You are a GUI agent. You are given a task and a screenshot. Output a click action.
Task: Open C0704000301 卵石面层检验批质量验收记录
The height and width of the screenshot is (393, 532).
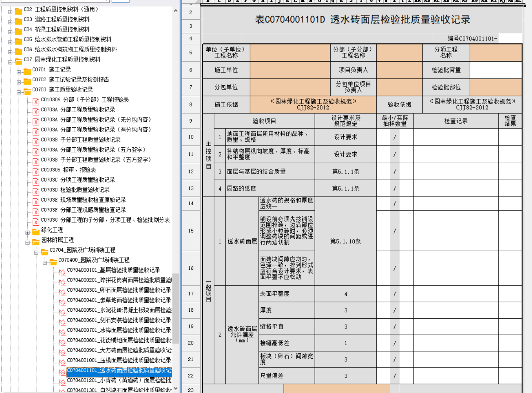tap(119, 290)
